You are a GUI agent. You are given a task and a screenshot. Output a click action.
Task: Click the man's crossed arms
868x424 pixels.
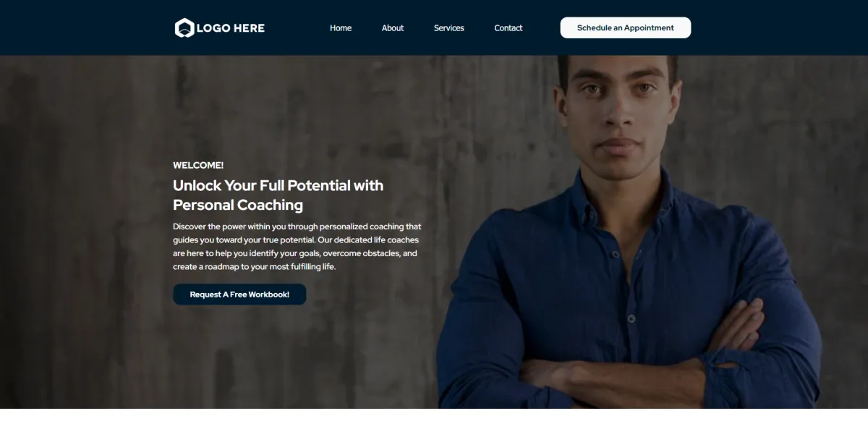tap(629, 362)
